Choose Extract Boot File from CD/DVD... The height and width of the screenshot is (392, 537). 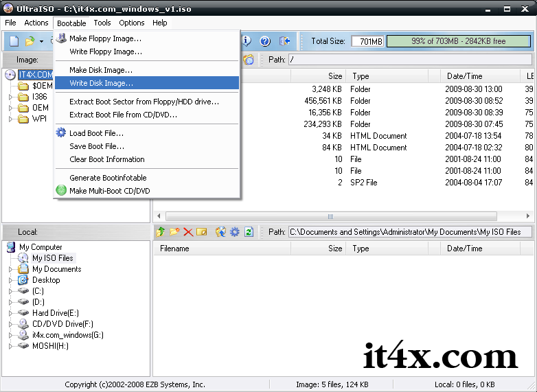147,115
